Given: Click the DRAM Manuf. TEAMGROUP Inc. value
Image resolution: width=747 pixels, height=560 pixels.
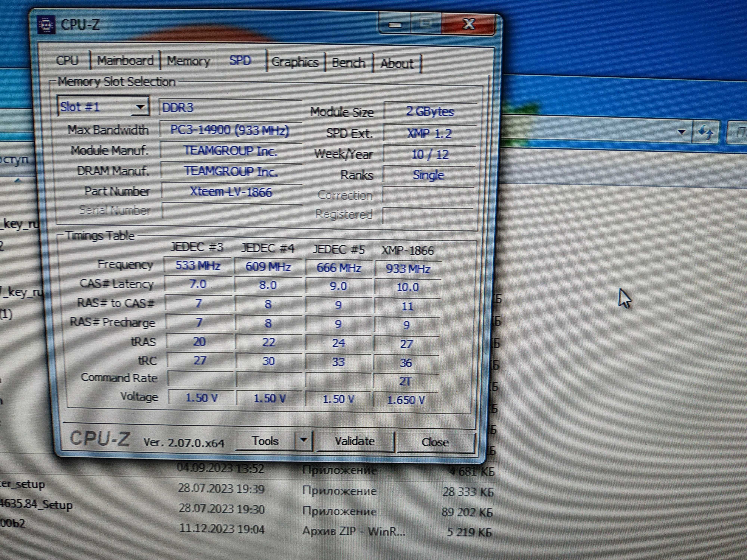Looking at the screenshot, I should pos(231,172).
